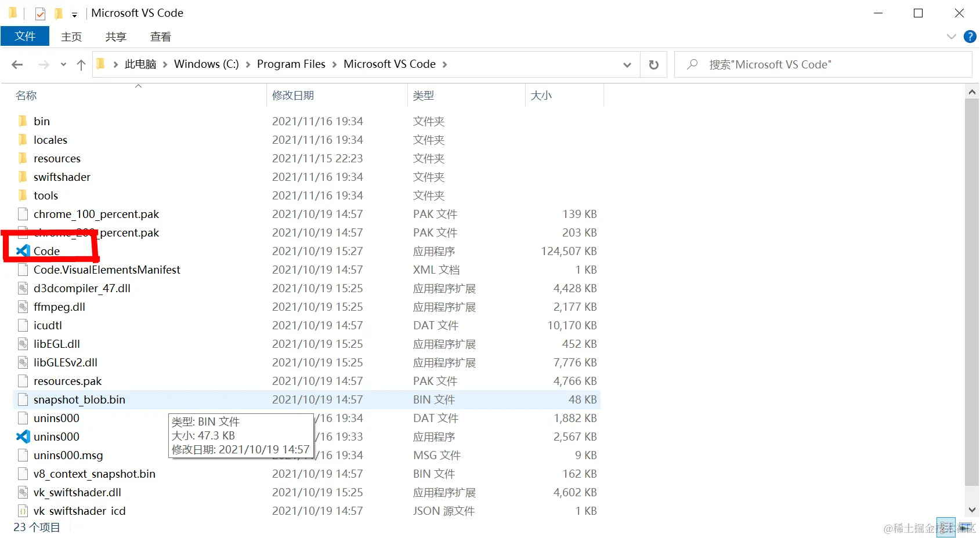Image resolution: width=980 pixels, height=538 pixels.
Task: Switch to the 主页 ribbon tab
Action: click(x=71, y=37)
